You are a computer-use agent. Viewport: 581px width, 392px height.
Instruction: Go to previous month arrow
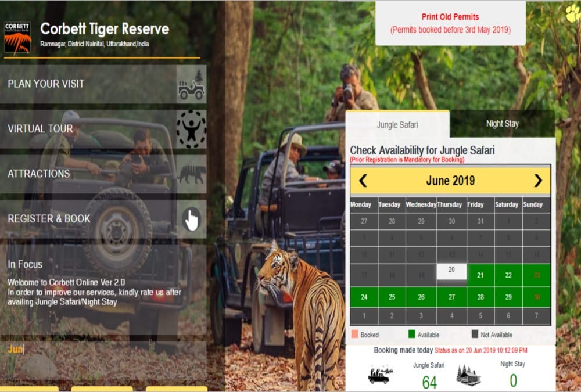363,181
